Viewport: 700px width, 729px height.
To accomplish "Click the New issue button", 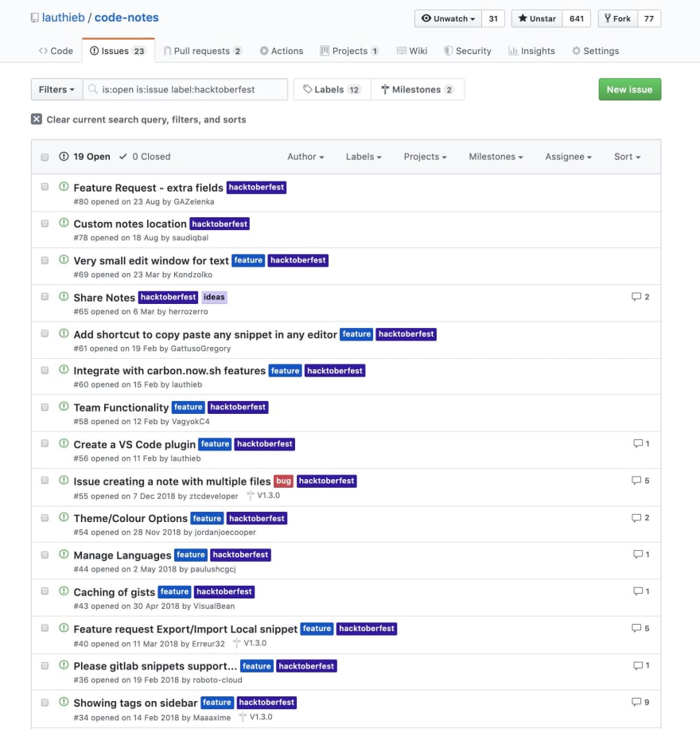I will pyautogui.click(x=629, y=89).
